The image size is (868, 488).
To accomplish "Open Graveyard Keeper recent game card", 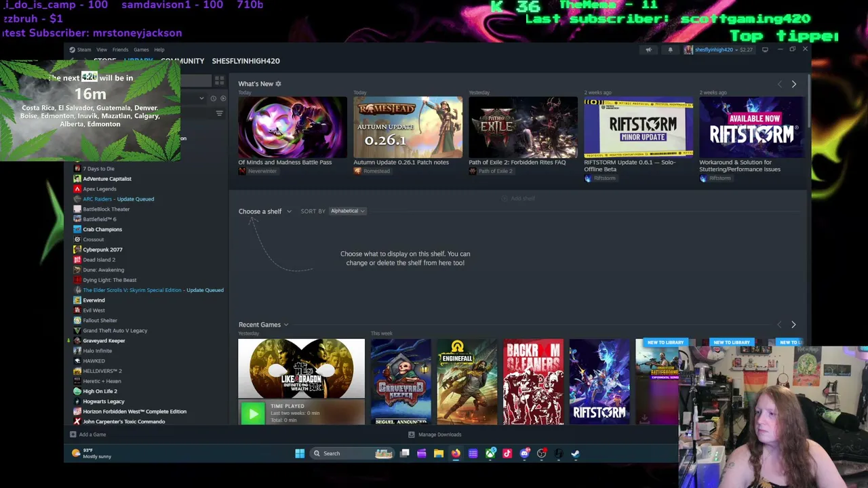I will point(401,382).
